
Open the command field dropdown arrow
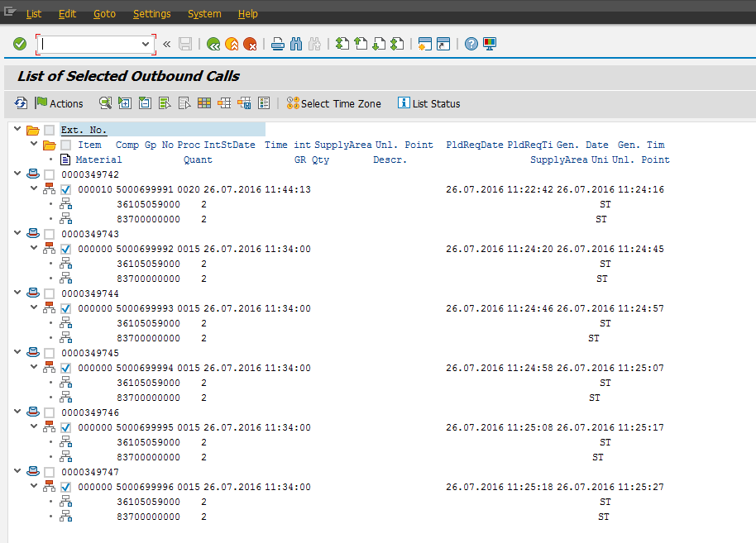point(145,45)
